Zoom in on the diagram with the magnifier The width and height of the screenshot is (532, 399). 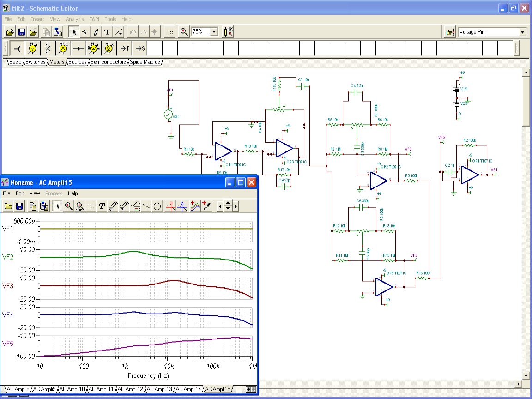tap(68, 206)
